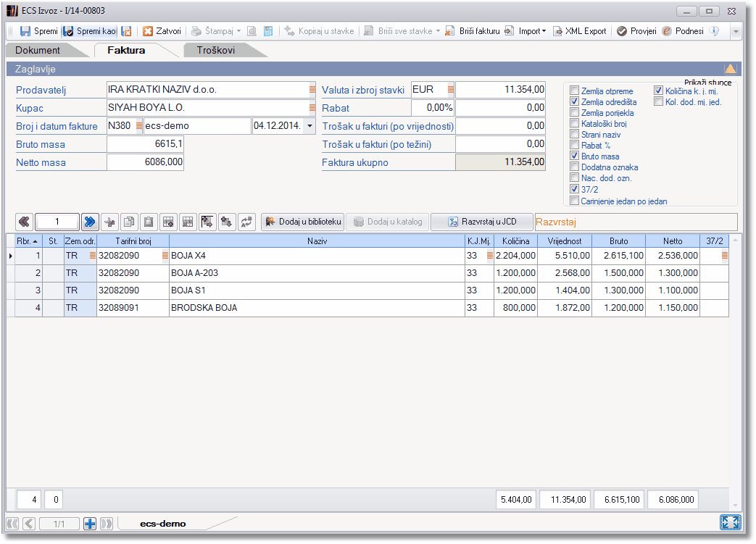Image resolution: width=756 pixels, height=544 pixels.
Task: Expand the Štampaj dropdown arrow
Action: coord(238,31)
